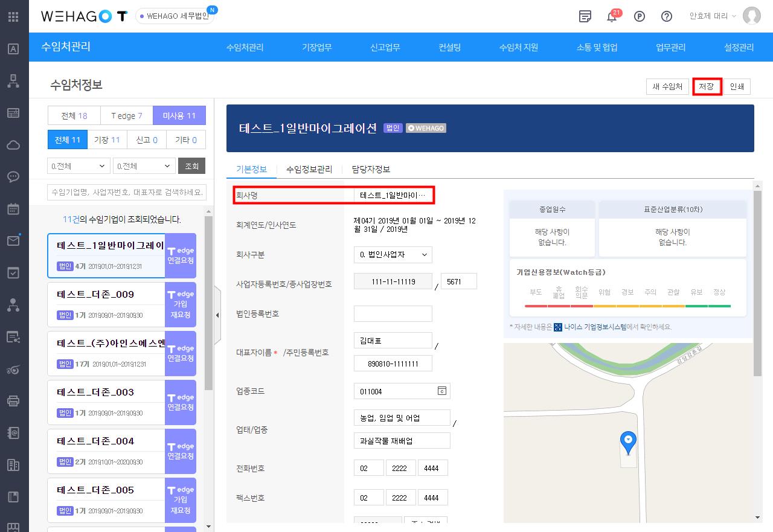Switch to the 수임정보관리 tab
This screenshot has height=532, width=773.
point(309,169)
